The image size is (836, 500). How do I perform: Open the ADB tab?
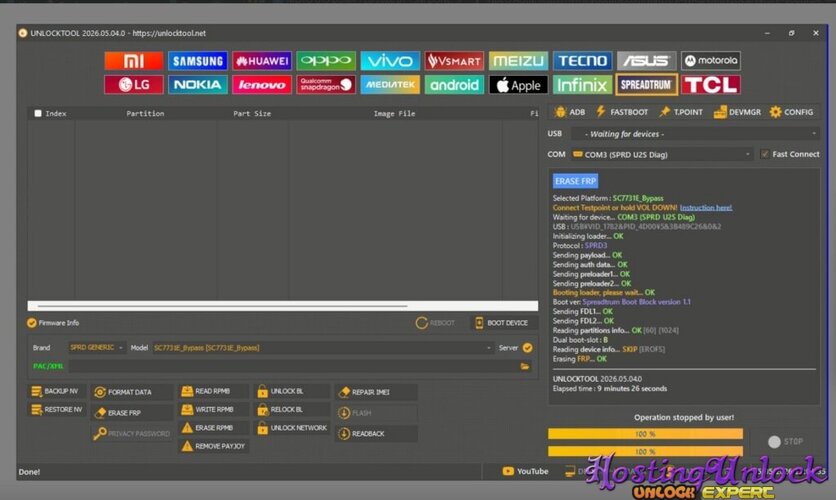pos(570,112)
